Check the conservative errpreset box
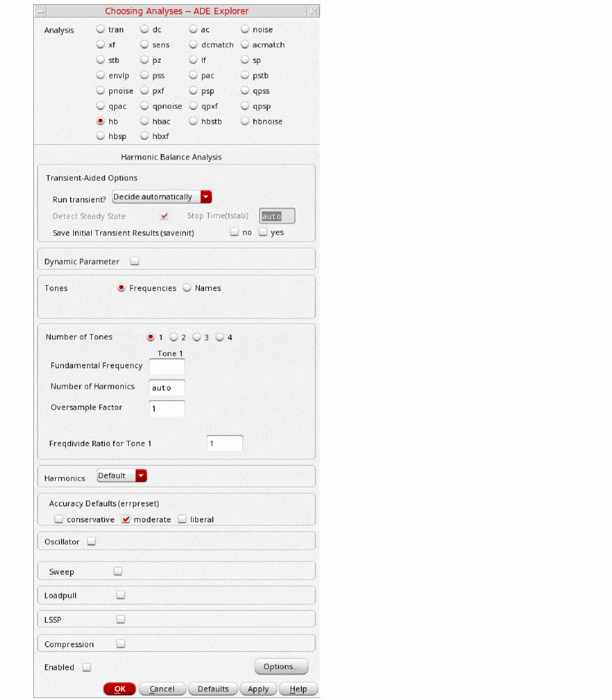This screenshot has height=700, width=612. pyautogui.click(x=59, y=519)
